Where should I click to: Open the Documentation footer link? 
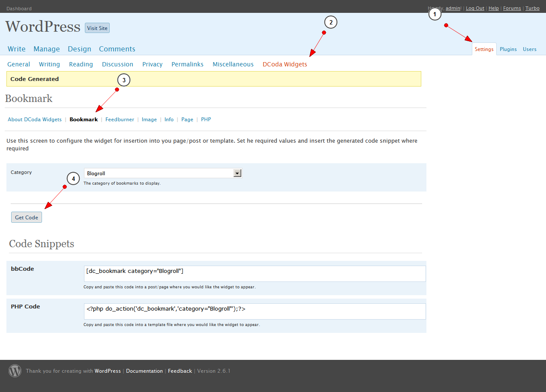pos(144,371)
